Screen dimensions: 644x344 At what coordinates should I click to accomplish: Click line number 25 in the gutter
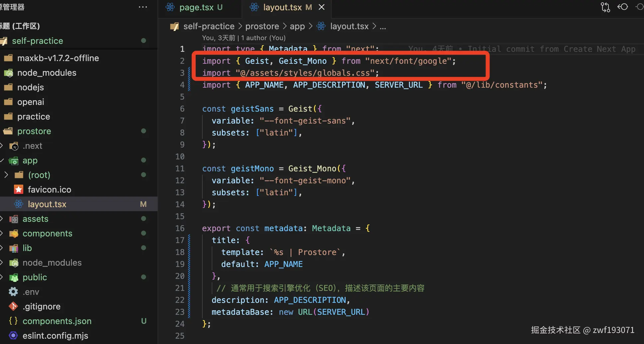coord(180,336)
